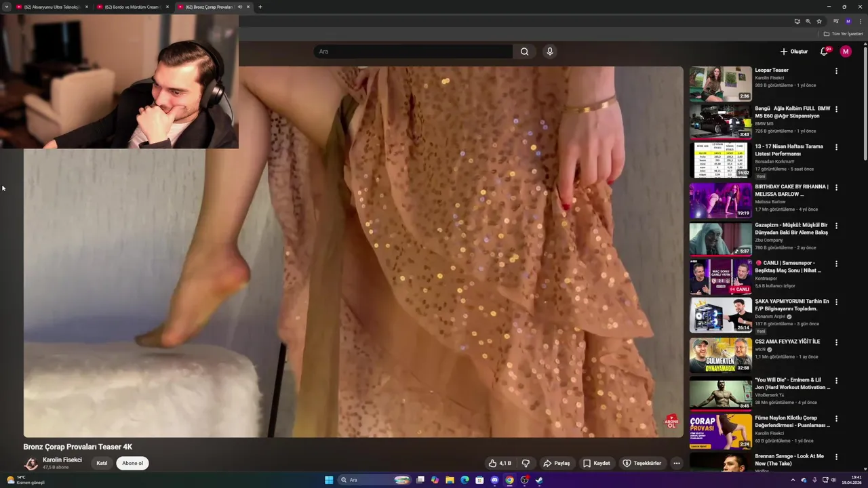
Task: Click the zoom magnifier in address bar
Action: (x=808, y=21)
